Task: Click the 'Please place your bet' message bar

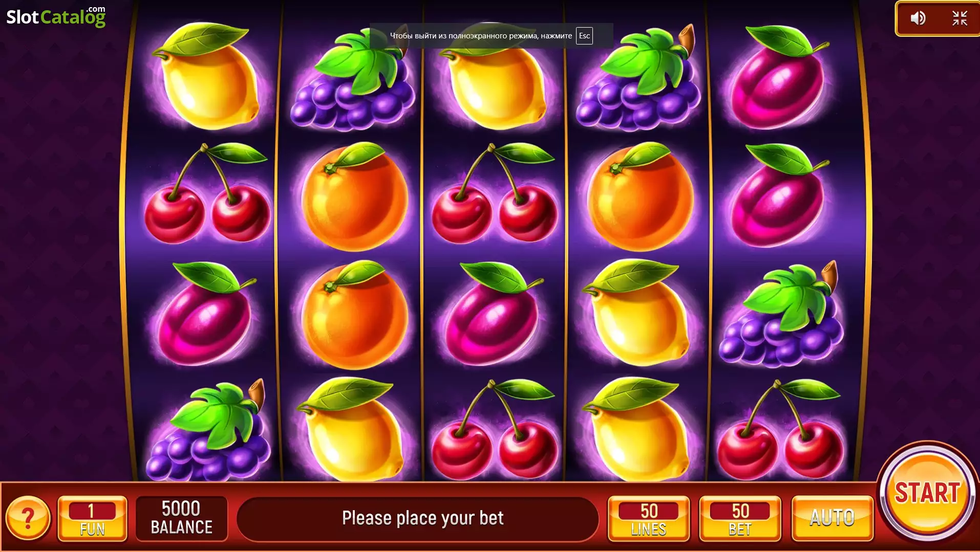Action: click(418, 518)
